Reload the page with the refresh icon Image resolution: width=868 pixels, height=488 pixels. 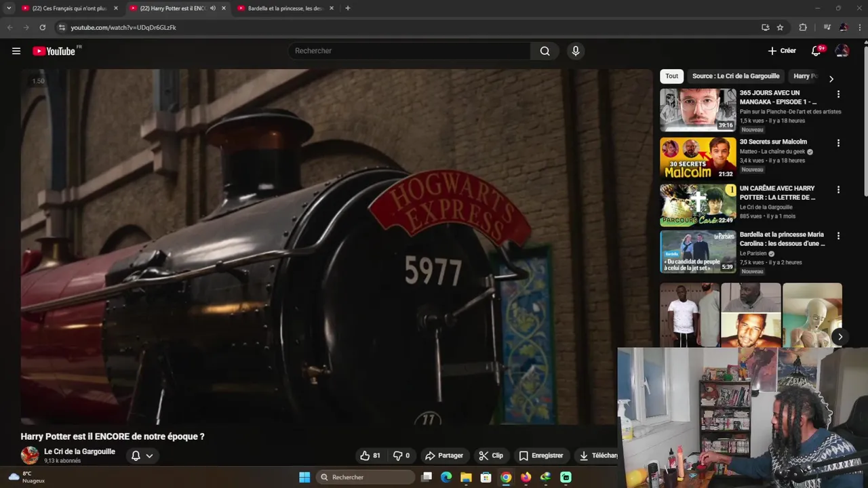click(42, 27)
